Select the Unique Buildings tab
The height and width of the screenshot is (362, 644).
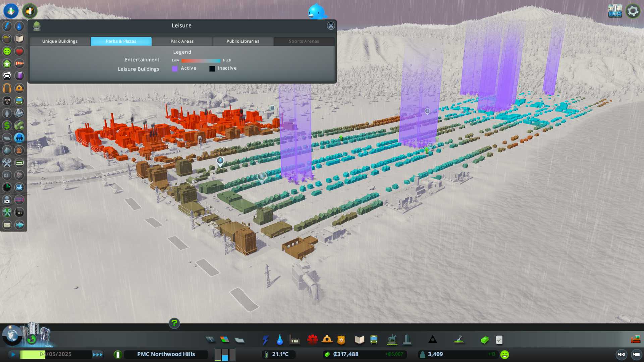pos(60,41)
